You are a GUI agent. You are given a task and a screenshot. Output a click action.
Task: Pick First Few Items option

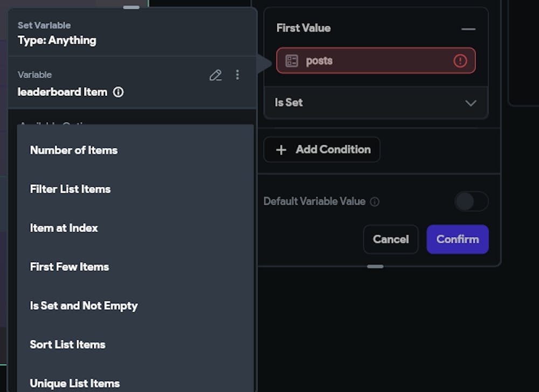(x=70, y=267)
